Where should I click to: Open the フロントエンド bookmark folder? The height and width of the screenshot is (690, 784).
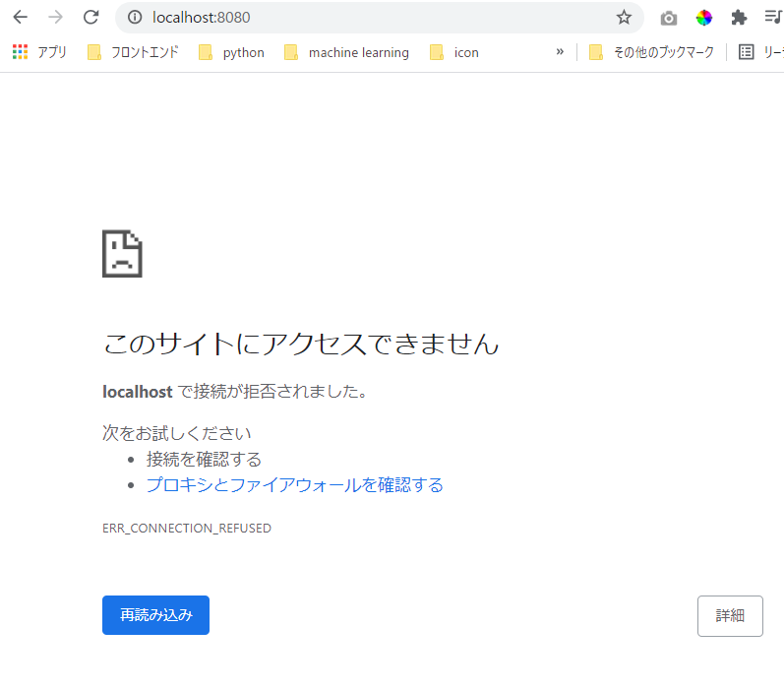point(133,52)
